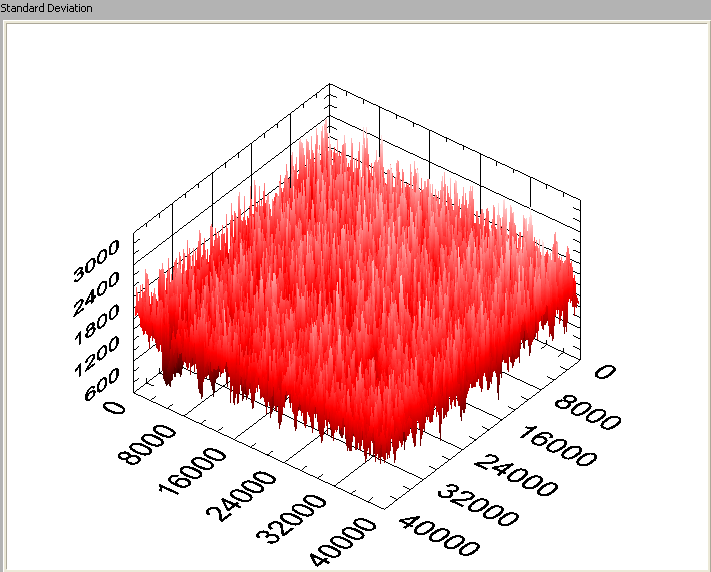
Task: Click the "3000" vertical axis label
Action: (x=96, y=261)
